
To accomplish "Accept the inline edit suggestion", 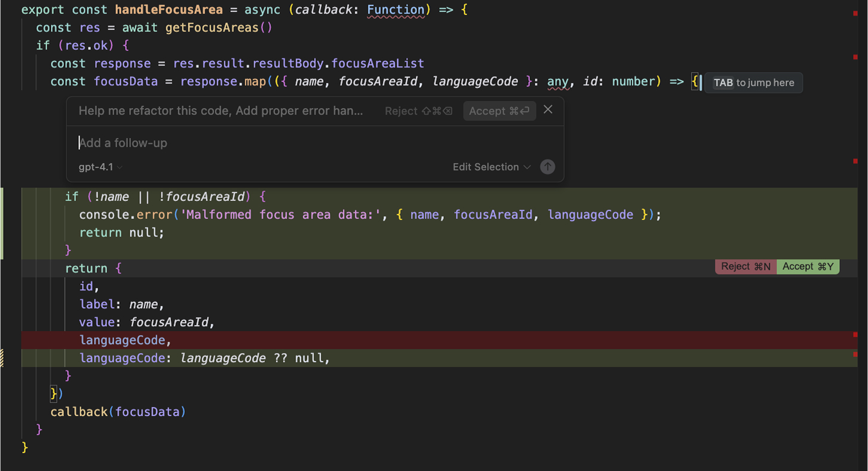I will [x=500, y=111].
